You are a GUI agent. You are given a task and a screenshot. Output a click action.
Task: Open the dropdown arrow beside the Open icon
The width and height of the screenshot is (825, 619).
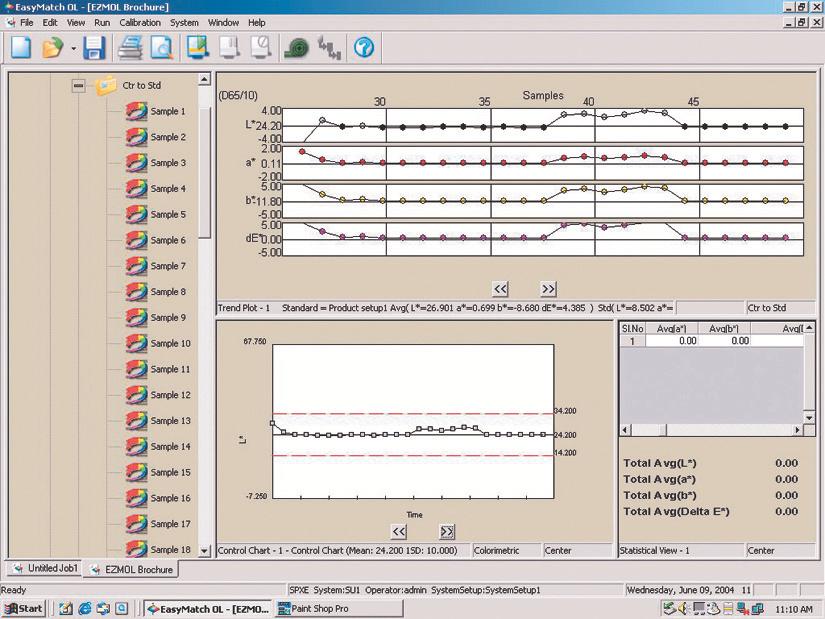coord(73,48)
